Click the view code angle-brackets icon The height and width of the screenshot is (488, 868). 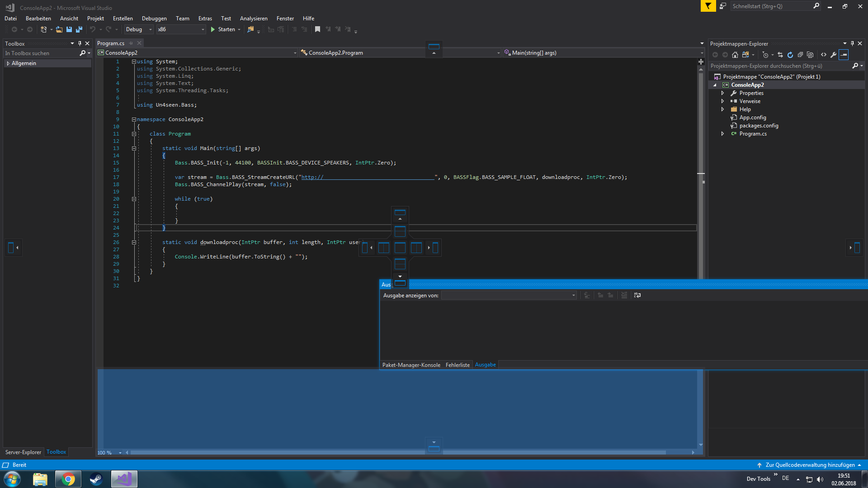click(x=824, y=55)
